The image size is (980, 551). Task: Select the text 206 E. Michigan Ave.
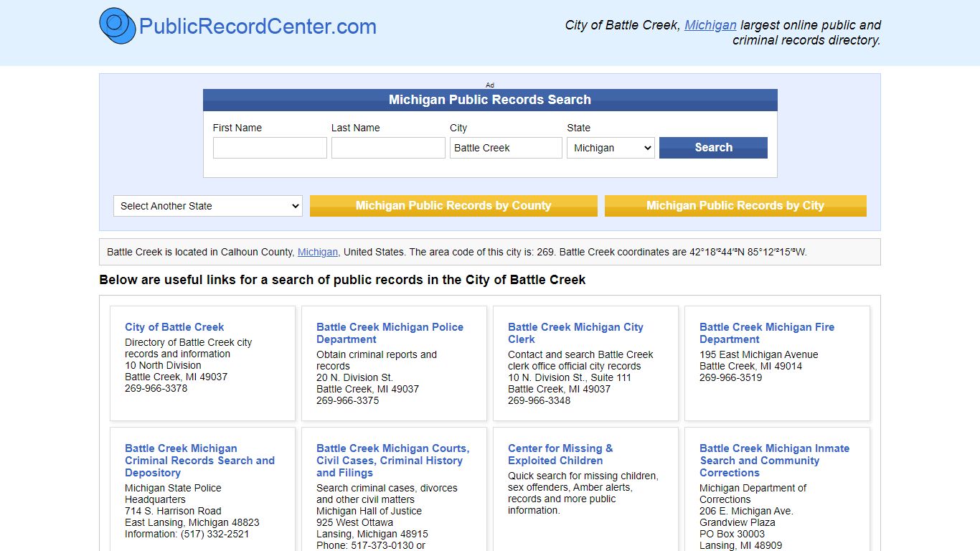(x=746, y=511)
